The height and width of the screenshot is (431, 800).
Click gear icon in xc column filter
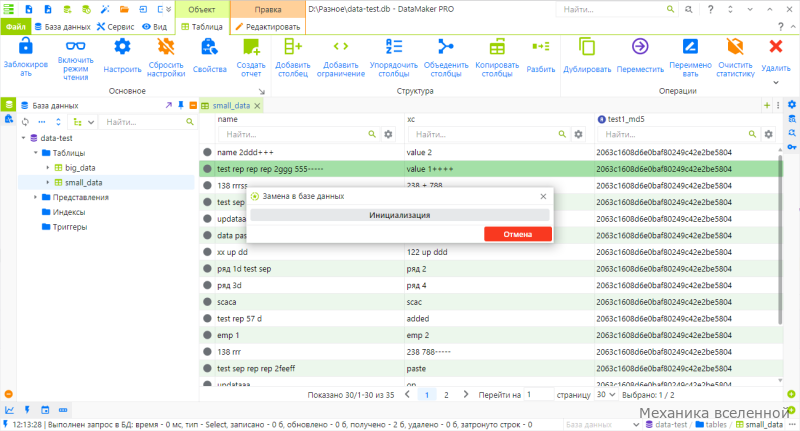tap(578, 134)
